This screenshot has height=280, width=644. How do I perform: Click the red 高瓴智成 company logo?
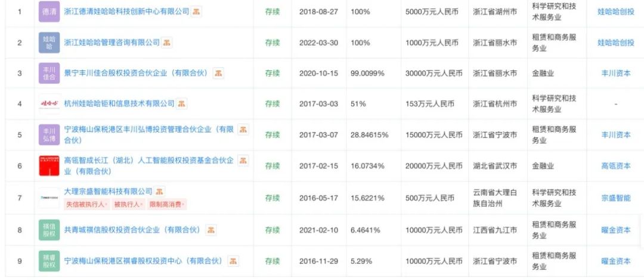(x=49, y=165)
